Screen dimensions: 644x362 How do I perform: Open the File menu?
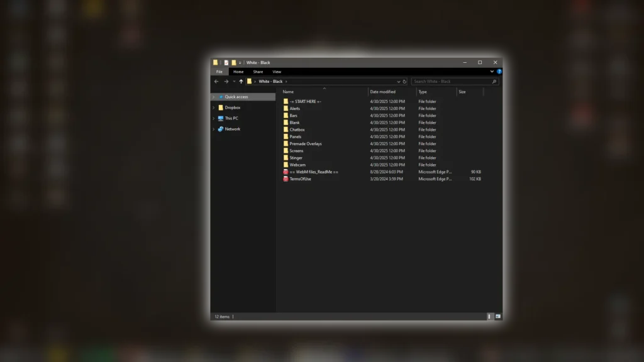219,72
